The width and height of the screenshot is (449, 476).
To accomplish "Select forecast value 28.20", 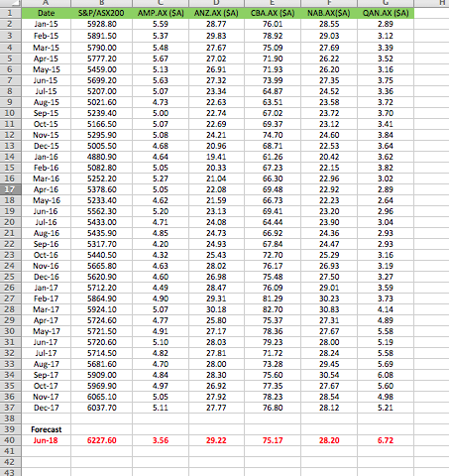I will (x=329, y=440).
